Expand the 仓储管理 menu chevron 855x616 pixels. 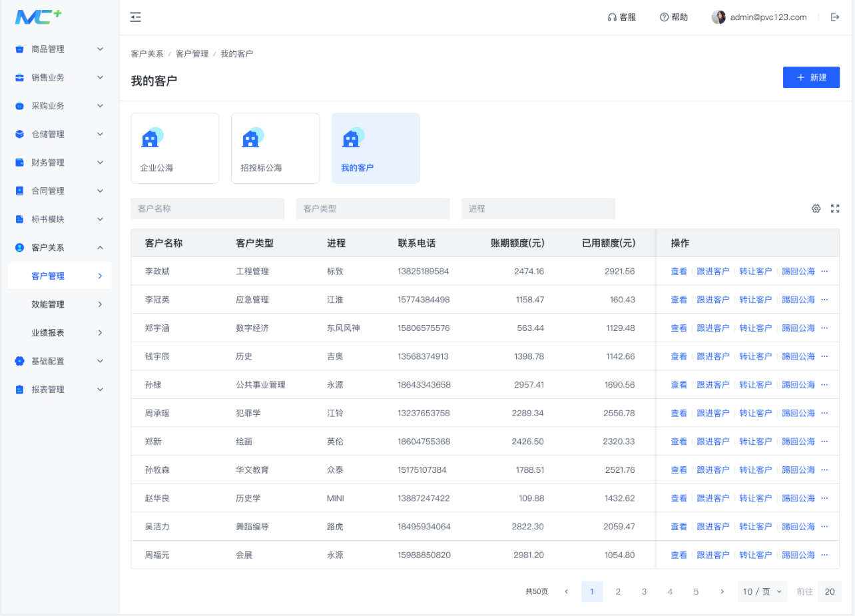point(100,134)
